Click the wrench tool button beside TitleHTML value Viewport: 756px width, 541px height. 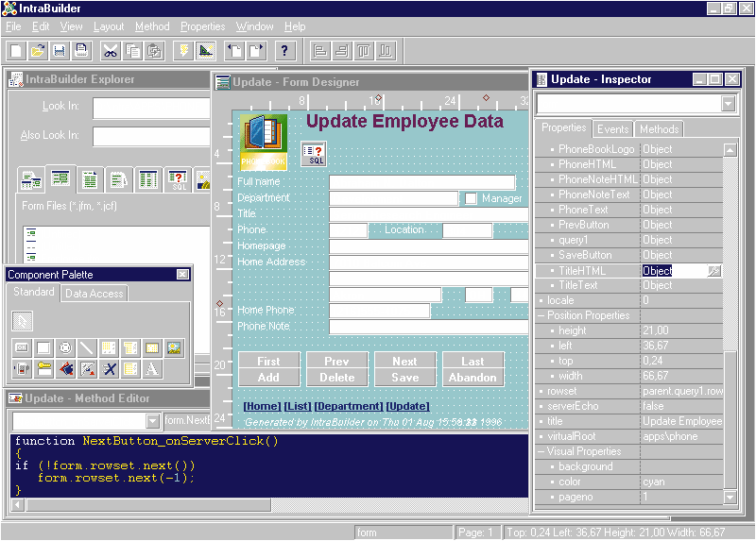coord(714,271)
